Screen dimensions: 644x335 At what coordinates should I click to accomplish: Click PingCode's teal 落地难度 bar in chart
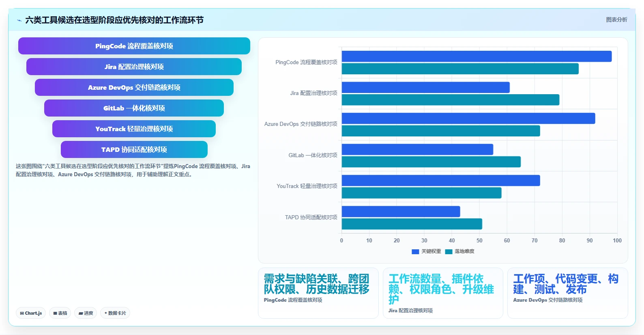coord(460,69)
